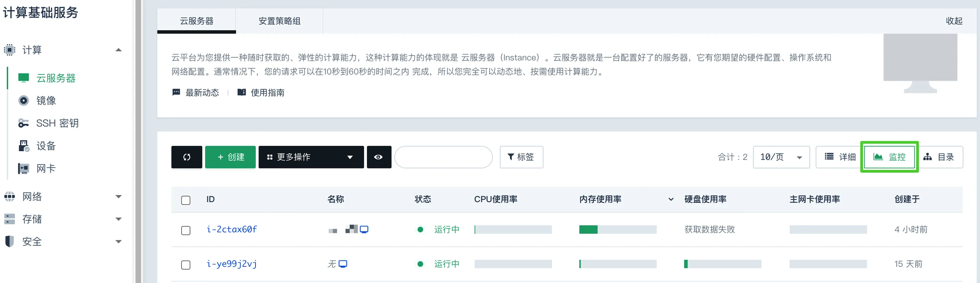Image resolution: width=980 pixels, height=283 pixels.
Task: Switch to 监控 view
Action: point(889,157)
